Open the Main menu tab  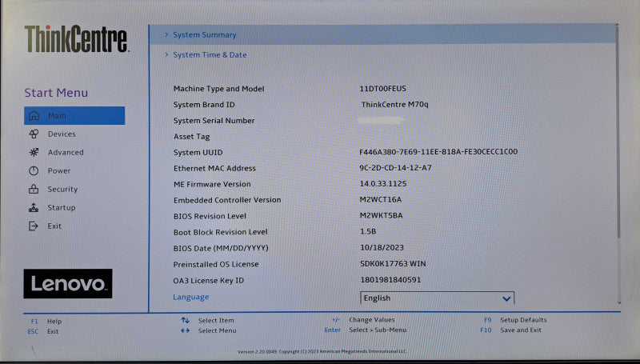pyautogui.click(x=74, y=115)
